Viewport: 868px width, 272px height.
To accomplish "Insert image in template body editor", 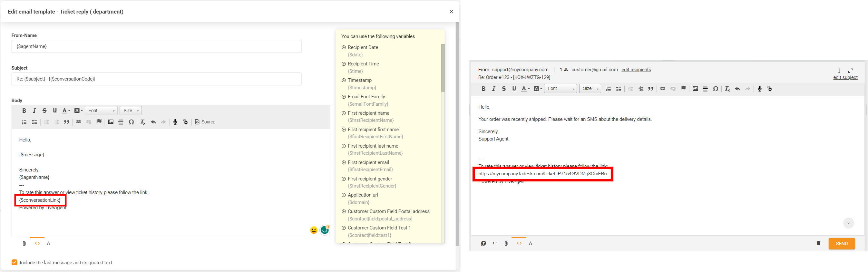I will pos(111,122).
